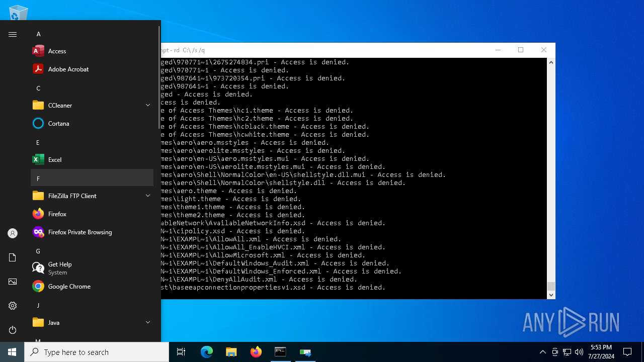This screenshot has width=644, height=362.
Task: Close the Command Prompt window
Action: [x=544, y=50]
